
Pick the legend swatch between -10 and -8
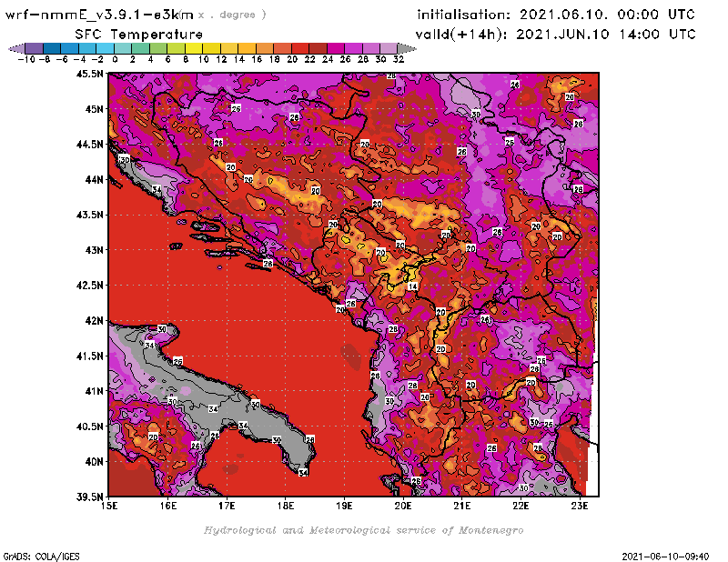click(x=35, y=48)
